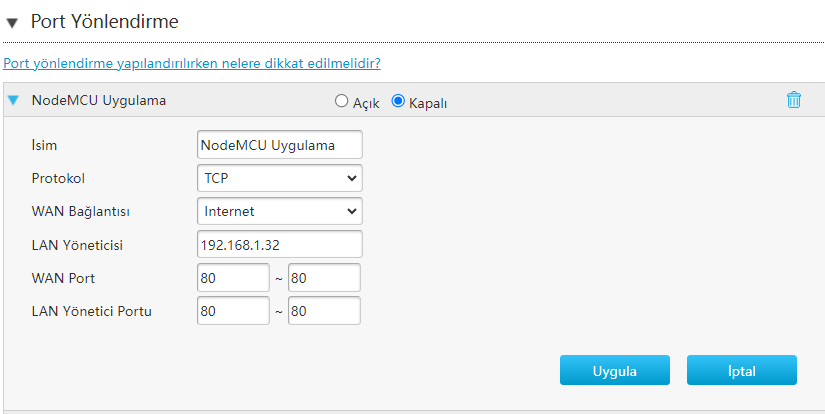
Task: Delete NodeMCU Uygulama rule using trash icon
Action: 793,100
